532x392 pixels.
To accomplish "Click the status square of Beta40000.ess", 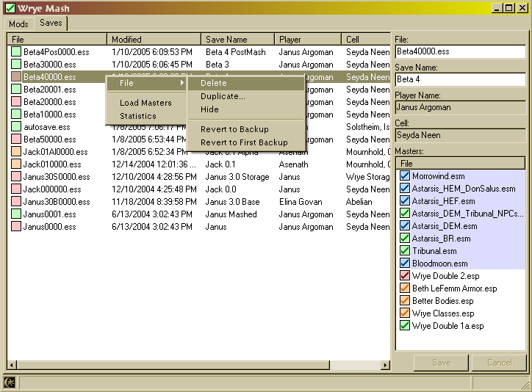I will pos(16,76).
